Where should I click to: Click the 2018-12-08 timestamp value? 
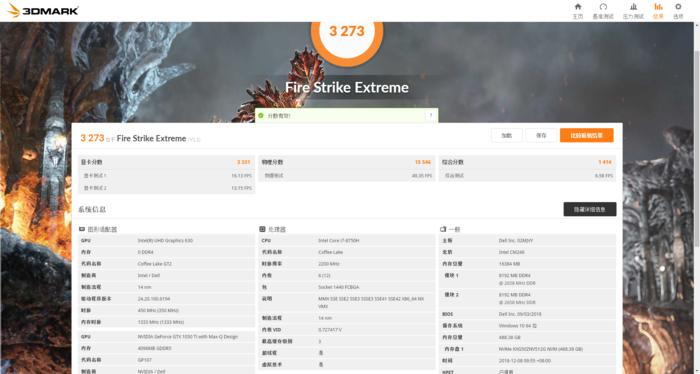tap(525, 361)
